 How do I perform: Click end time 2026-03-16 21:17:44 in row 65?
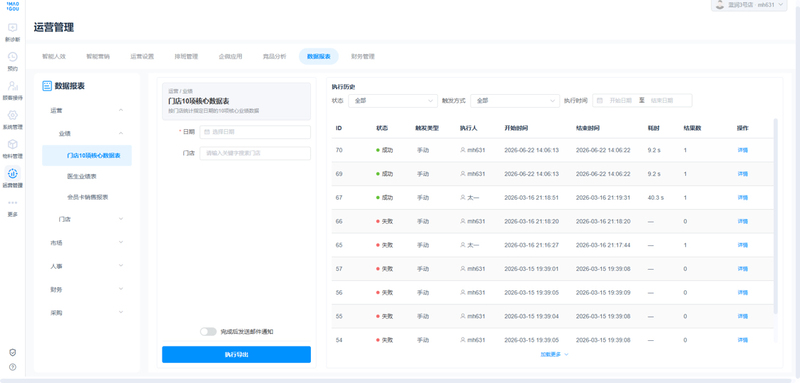click(603, 245)
